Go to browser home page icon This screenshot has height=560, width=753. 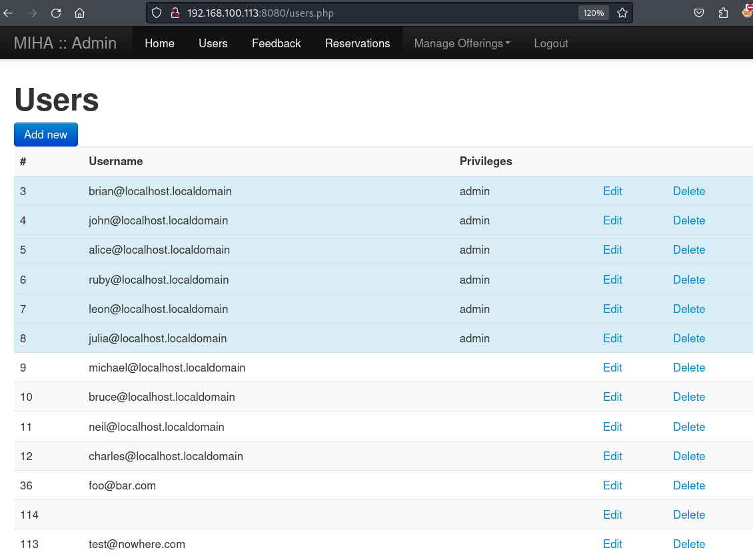click(79, 13)
